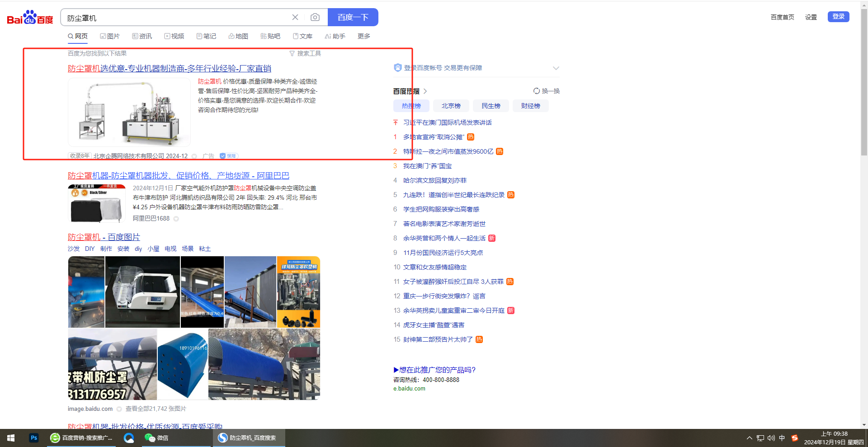
Task: Switch to the 文库 tab
Action: tap(302, 36)
